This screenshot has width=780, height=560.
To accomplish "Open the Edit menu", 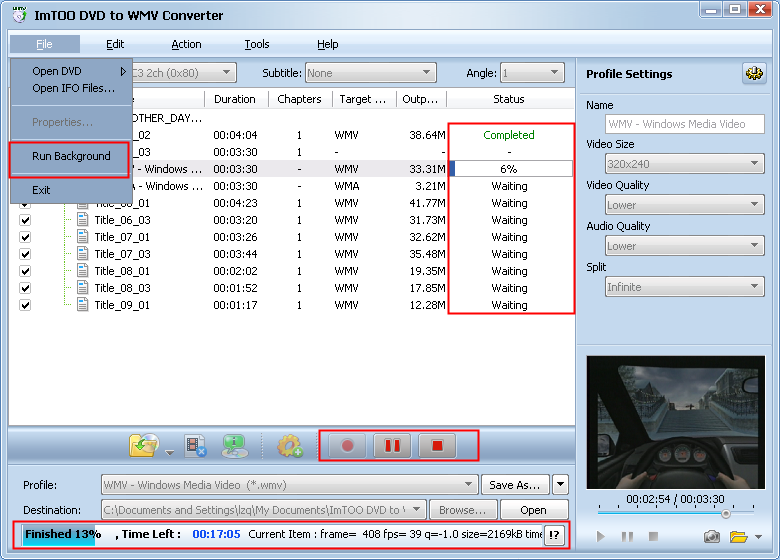I will (x=115, y=44).
